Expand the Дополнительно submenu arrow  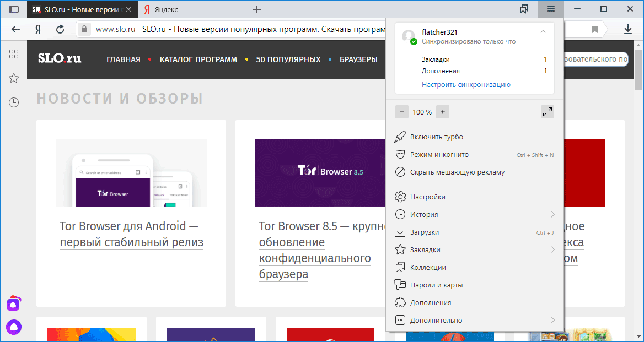point(553,321)
